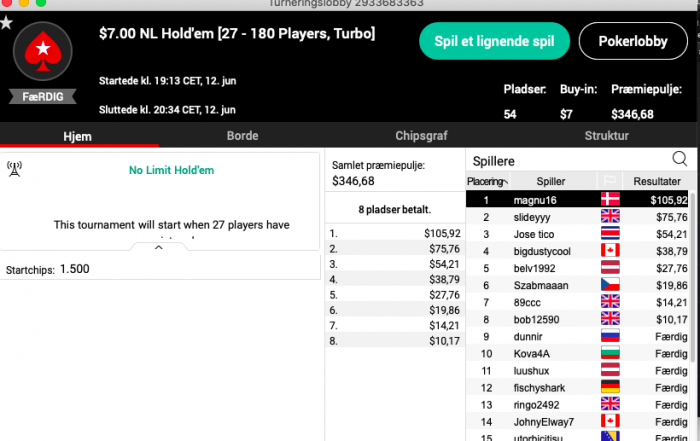Open the Chipsgraf tab
Image resolution: width=700 pixels, height=441 pixels.
(x=421, y=136)
